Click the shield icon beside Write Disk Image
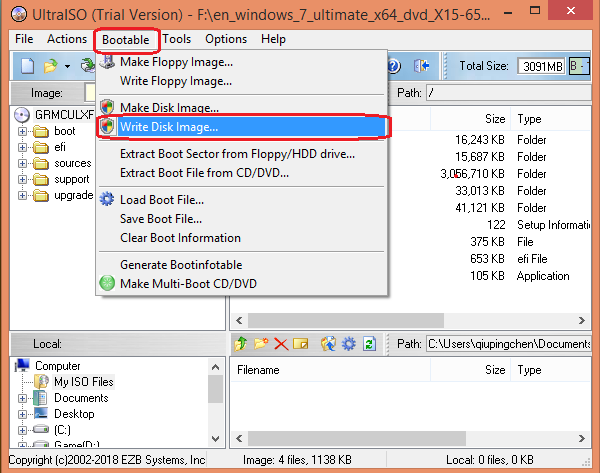 [108, 126]
